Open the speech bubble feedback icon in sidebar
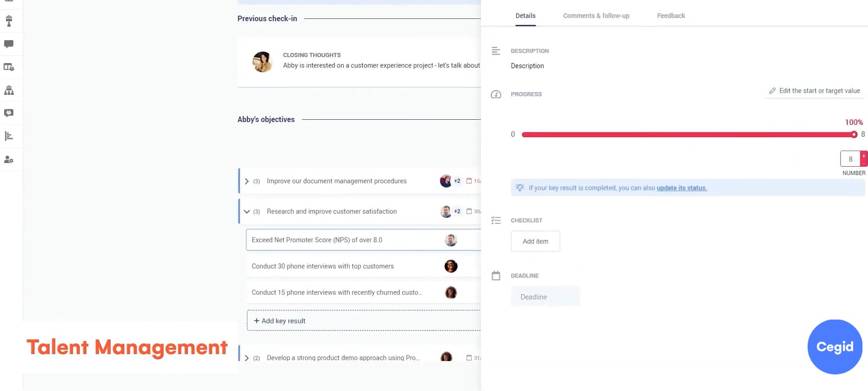 (x=9, y=44)
